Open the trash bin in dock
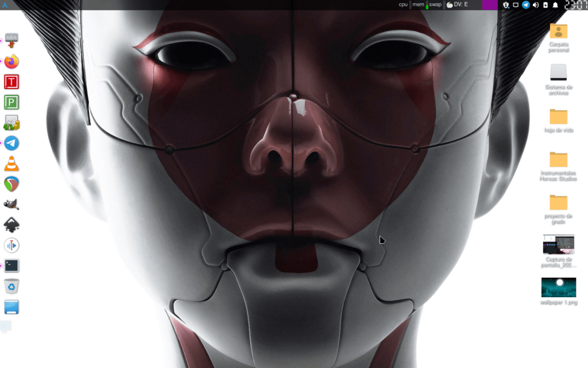Viewport: 588px width, 368px height. pyautogui.click(x=11, y=286)
